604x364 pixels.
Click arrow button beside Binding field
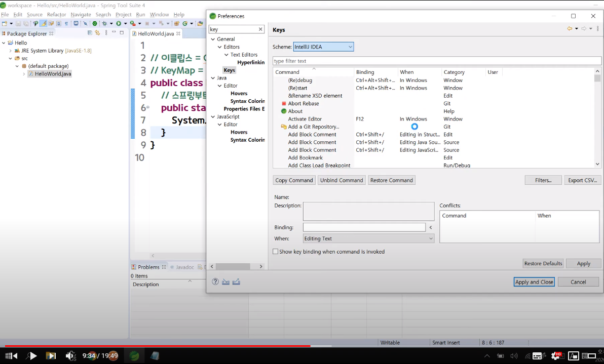431,227
